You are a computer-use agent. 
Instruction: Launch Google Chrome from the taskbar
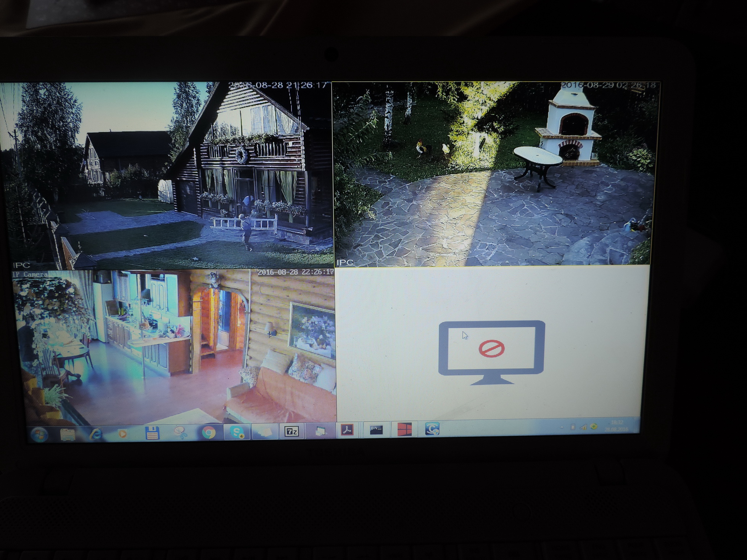pyautogui.click(x=208, y=432)
